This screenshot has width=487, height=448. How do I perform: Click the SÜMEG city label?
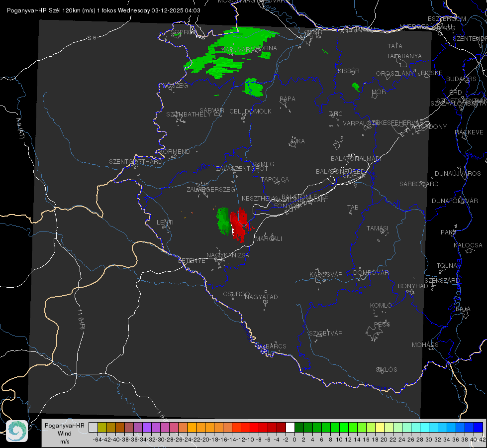[263, 164]
